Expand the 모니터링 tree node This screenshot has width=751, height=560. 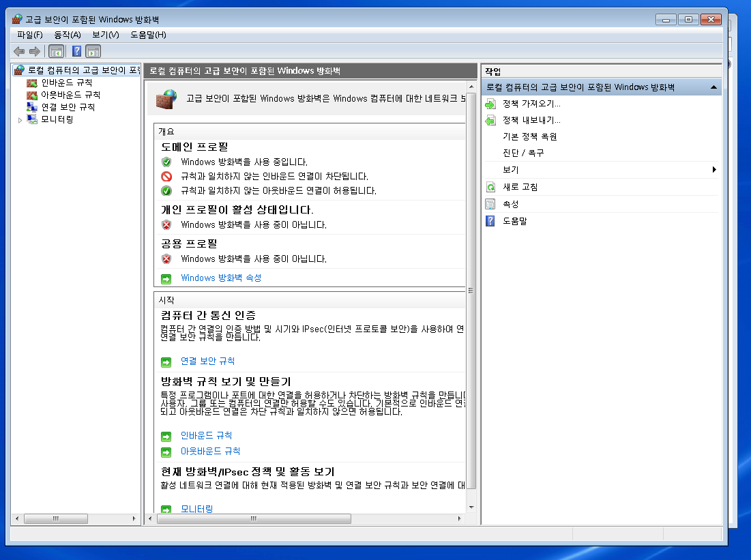[x=20, y=120]
